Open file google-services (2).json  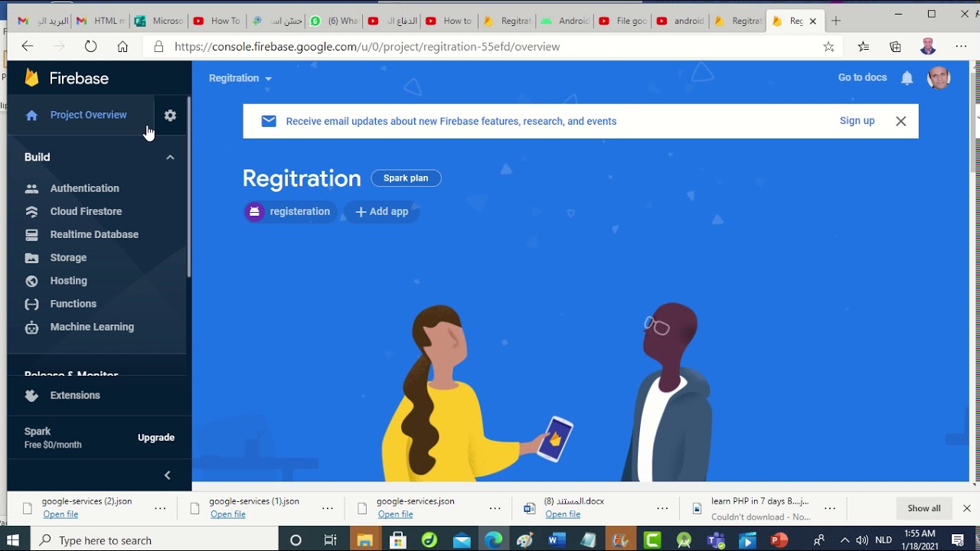click(x=60, y=514)
